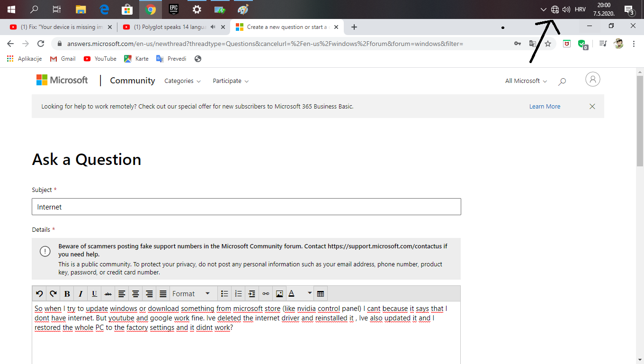Open the YouTube bookmark
The height and width of the screenshot is (364, 644).
coord(100,59)
